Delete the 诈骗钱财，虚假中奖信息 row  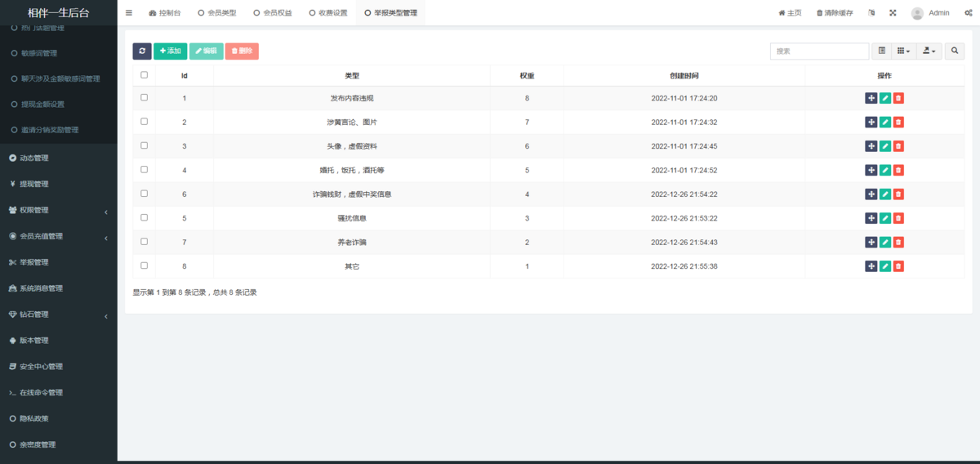(x=898, y=194)
